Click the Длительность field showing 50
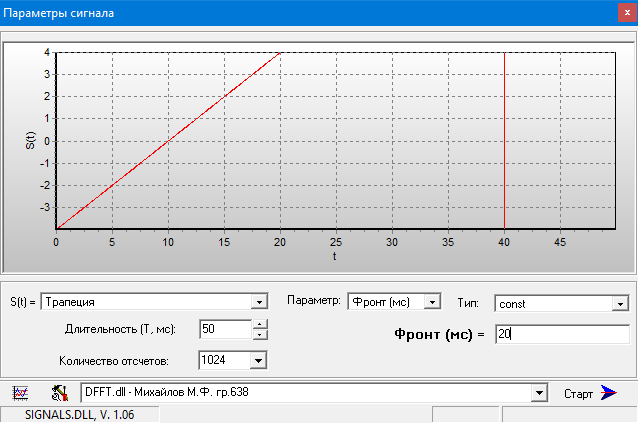Viewport: 638px width, 423px height. click(226, 329)
